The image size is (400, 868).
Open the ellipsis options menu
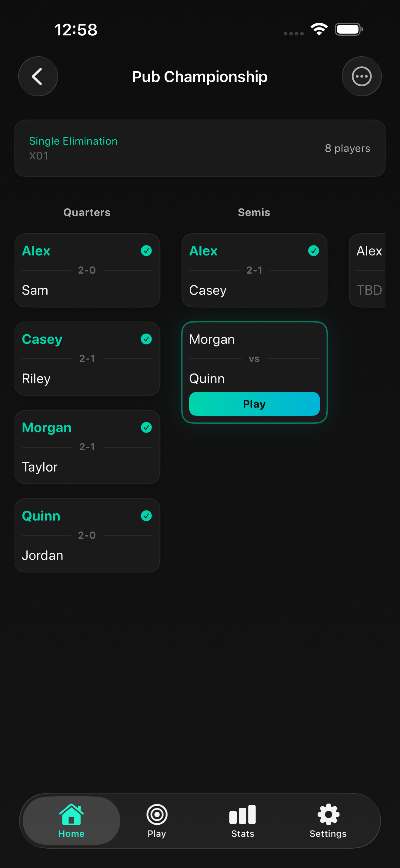[362, 76]
